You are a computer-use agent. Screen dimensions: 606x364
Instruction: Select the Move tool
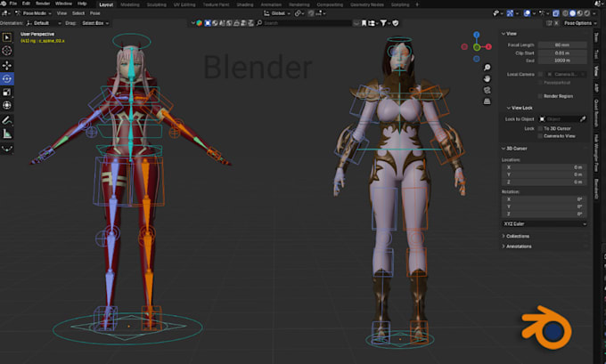pyautogui.click(x=7, y=65)
